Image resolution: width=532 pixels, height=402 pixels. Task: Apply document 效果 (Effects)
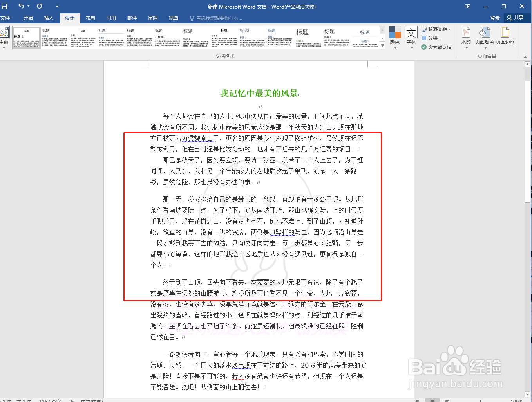pos(424,38)
